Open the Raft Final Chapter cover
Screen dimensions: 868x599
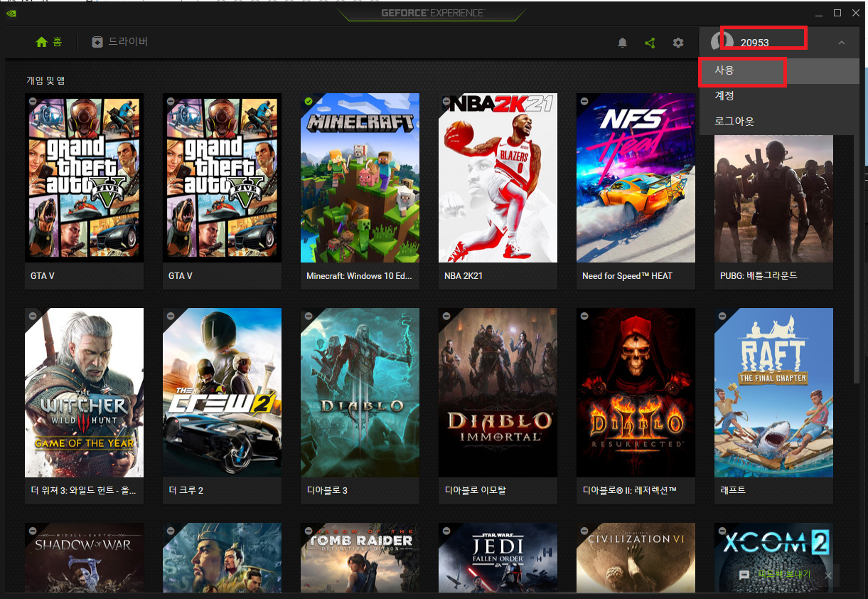click(773, 393)
